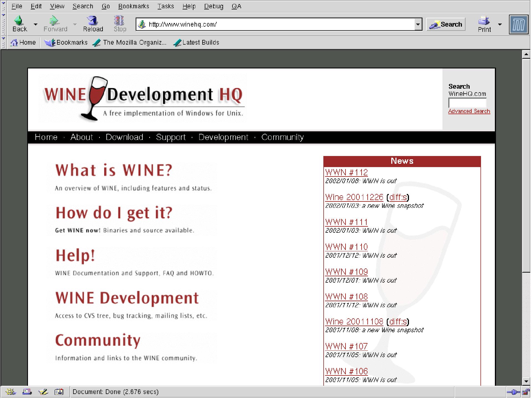Click the security lock status icon
The image size is (532, 399).
point(525,392)
